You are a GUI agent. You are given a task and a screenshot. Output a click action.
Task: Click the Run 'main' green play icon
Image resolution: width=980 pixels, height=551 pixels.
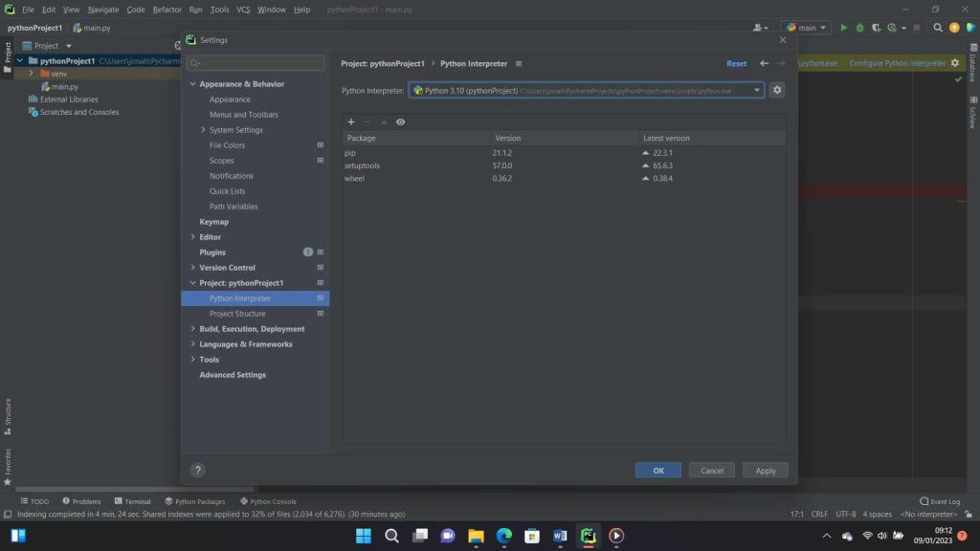coord(844,28)
